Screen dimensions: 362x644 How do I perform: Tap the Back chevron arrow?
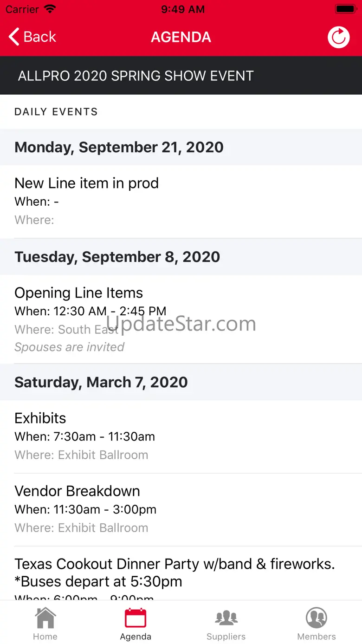[x=14, y=37]
